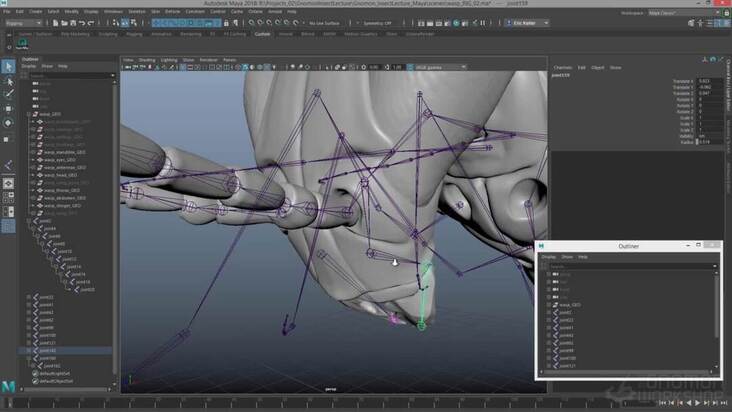
Task: Switch to single pane layout
Action: [8, 183]
